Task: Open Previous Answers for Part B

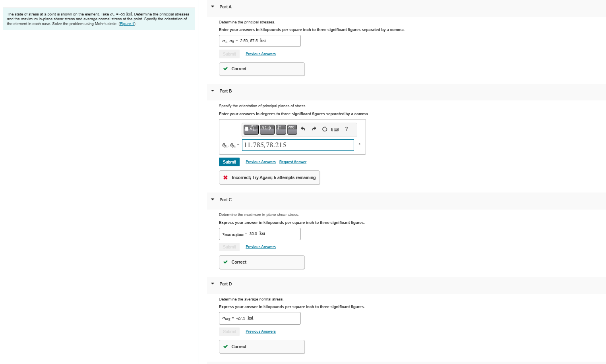Action: tap(261, 162)
